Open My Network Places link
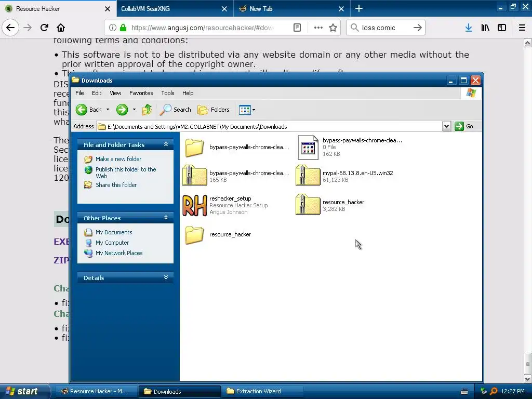532x399 pixels. (119, 253)
